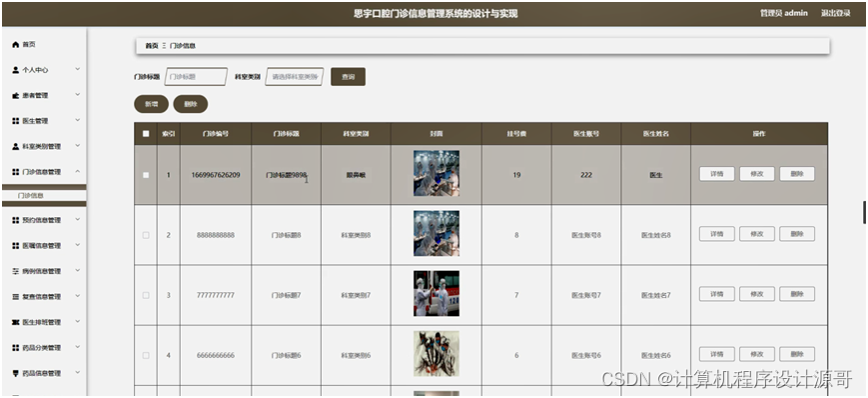Expand 个人中心 with its chevron
The width and height of the screenshot is (868, 398).
point(78,69)
